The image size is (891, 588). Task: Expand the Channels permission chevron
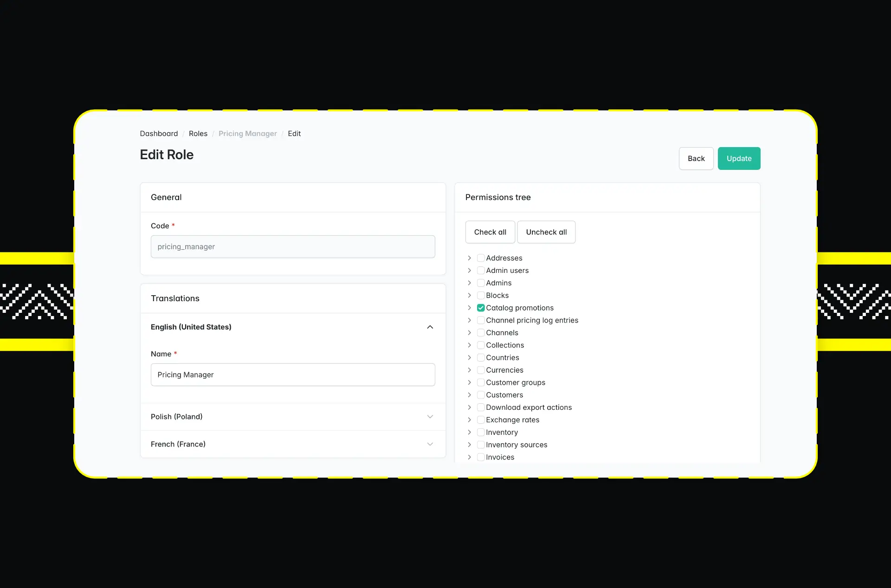coord(469,333)
